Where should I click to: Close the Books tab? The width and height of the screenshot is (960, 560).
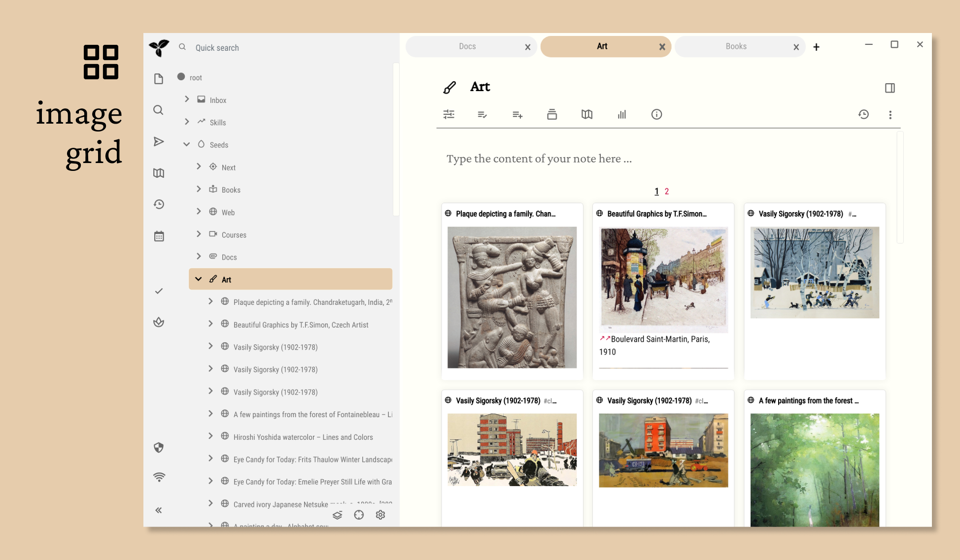click(x=796, y=47)
